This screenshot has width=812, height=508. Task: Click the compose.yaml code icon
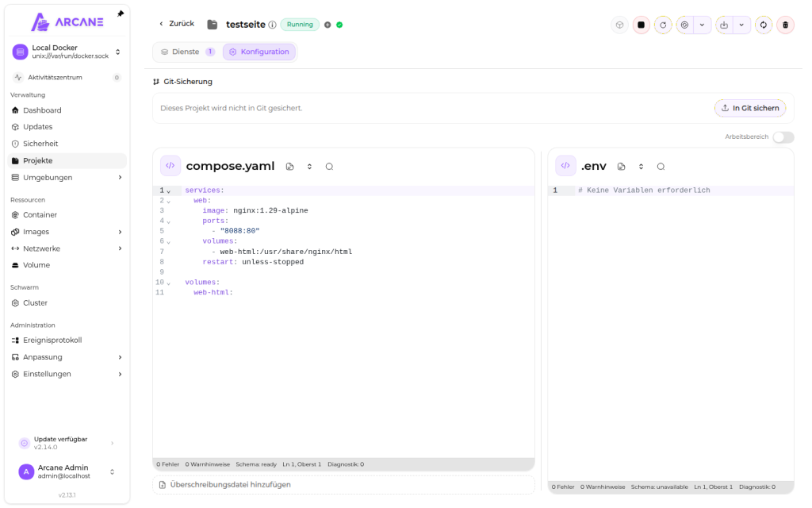pos(170,166)
